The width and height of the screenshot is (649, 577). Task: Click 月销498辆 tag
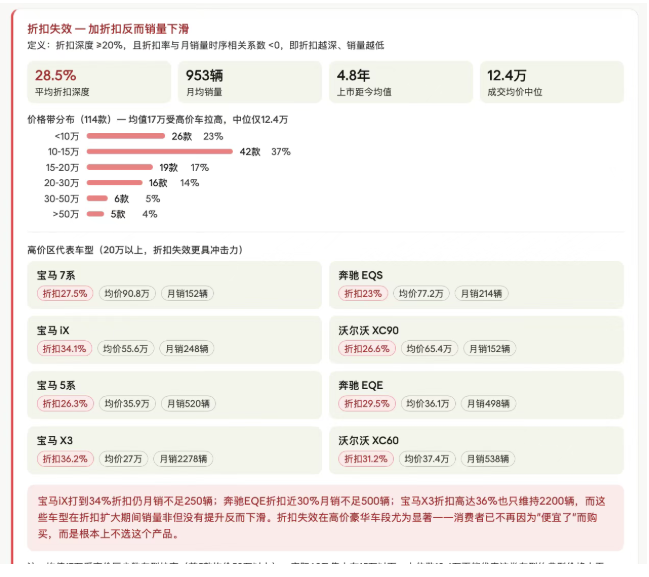tap(488, 404)
